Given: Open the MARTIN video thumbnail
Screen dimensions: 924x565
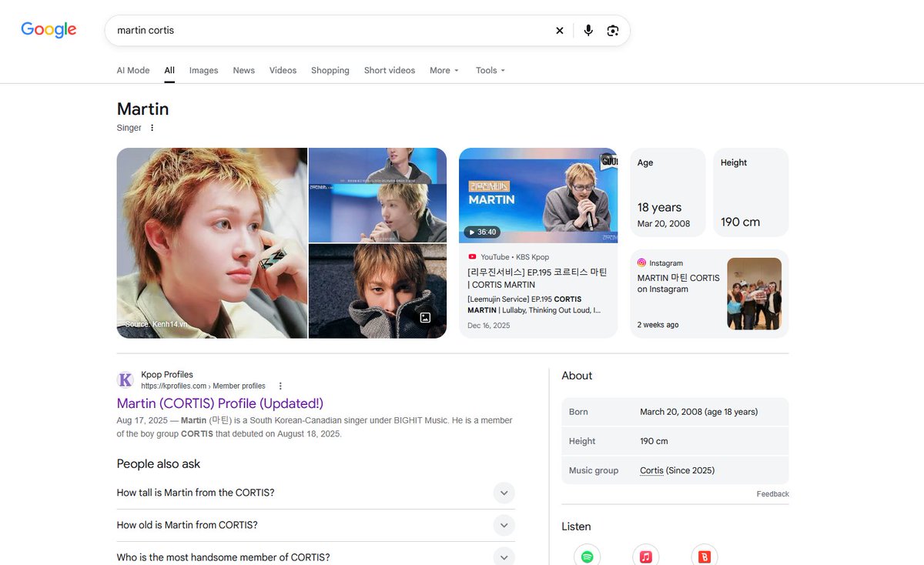Looking at the screenshot, I should click(x=538, y=196).
